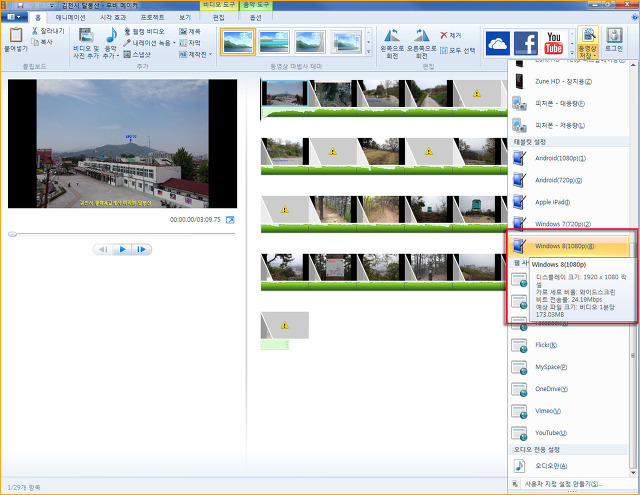Click the Add music note icon
This screenshot has width=640, height=495.
(x=111, y=36)
